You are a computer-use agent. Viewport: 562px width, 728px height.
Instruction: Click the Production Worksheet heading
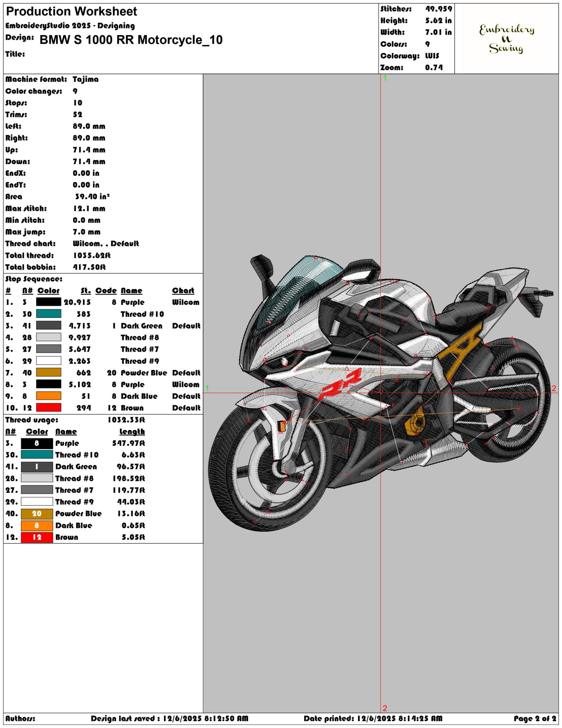click(72, 11)
